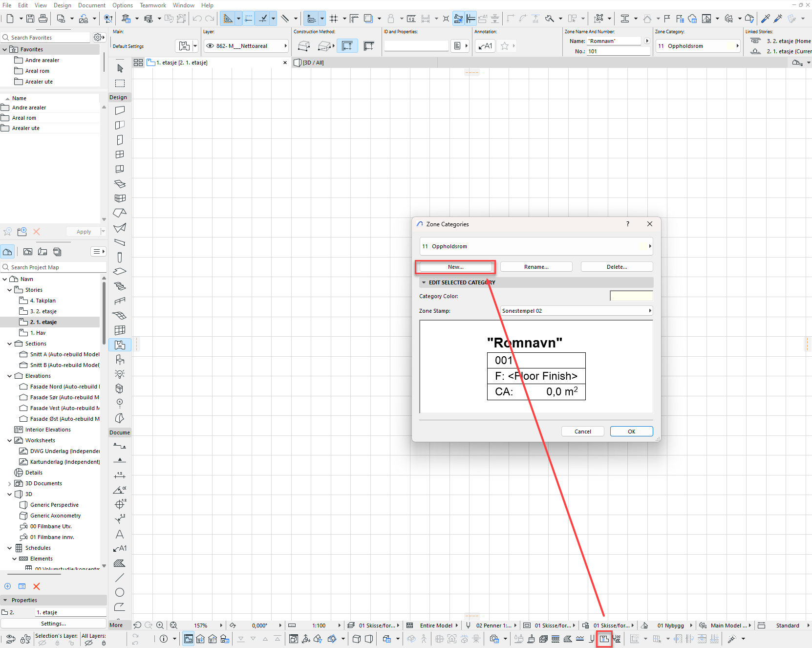Click the Save icon in toolbar
The height and width of the screenshot is (648, 812).
tap(30, 19)
